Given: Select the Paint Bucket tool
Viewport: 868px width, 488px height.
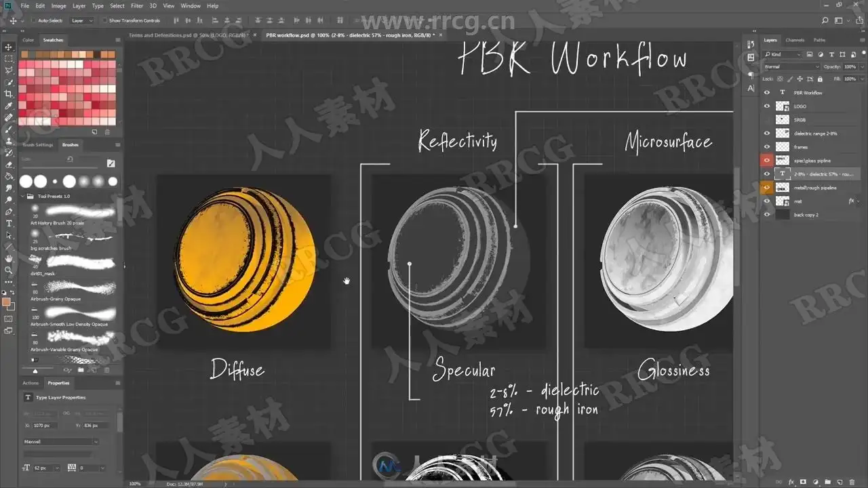Looking at the screenshot, I should click(9, 176).
